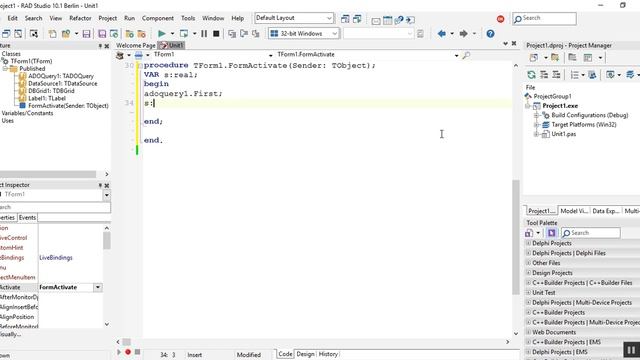The height and width of the screenshot is (360, 640).
Task: Click the green Run arrow button
Action: (162, 33)
